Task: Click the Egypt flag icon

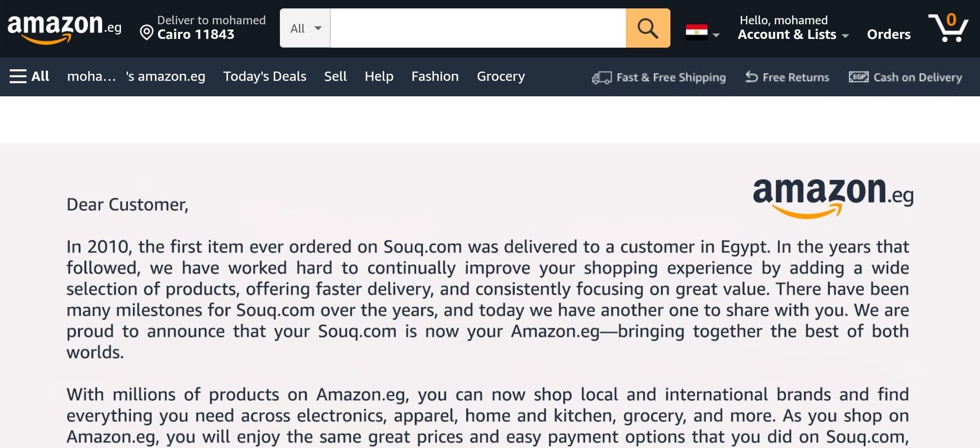Action: pyautogui.click(x=697, y=32)
